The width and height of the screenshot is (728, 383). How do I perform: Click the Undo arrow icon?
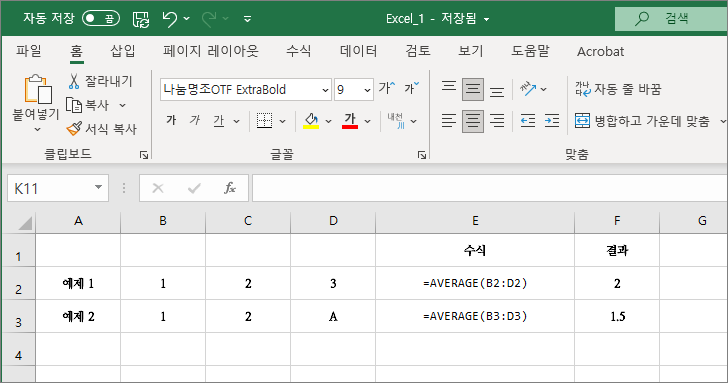tap(169, 19)
